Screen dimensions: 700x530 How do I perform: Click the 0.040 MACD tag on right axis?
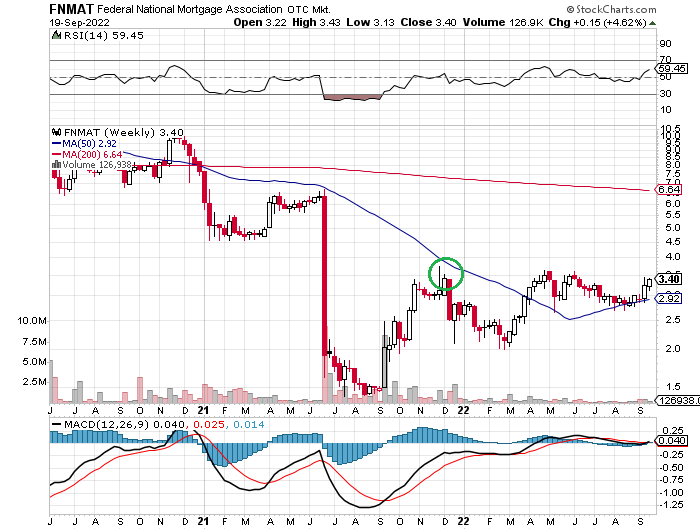click(671, 441)
